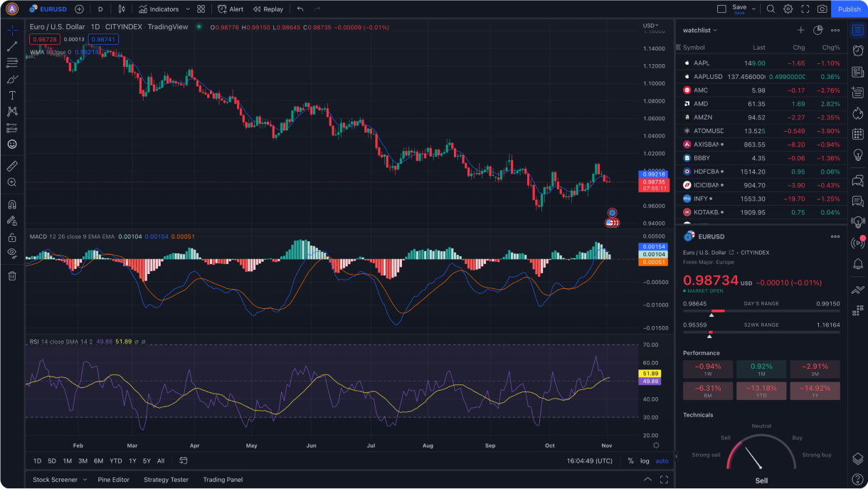Screen dimensions: 868x489
Task: Take a chart snapshot with camera icon
Action: tap(822, 9)
